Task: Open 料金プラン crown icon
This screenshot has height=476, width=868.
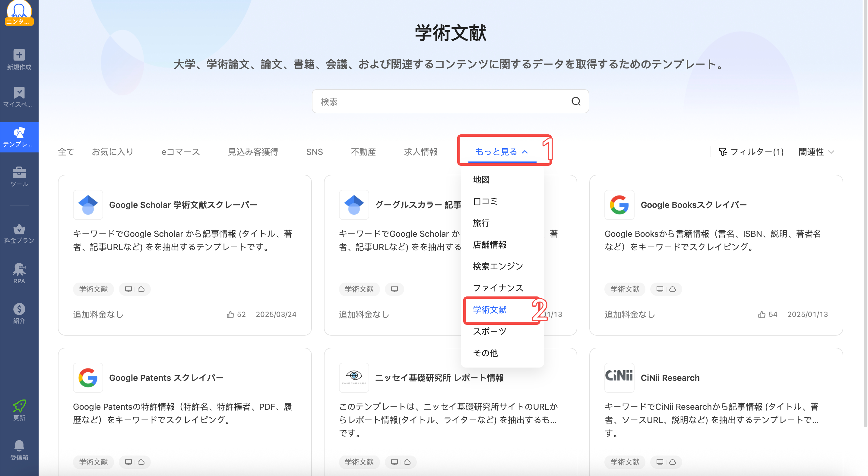Action: [19, 229]
